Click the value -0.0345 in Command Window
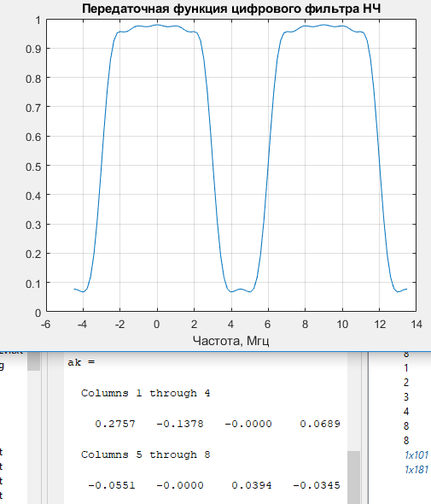The height and width of the screenshot is (504, 431). pos(317,485)
